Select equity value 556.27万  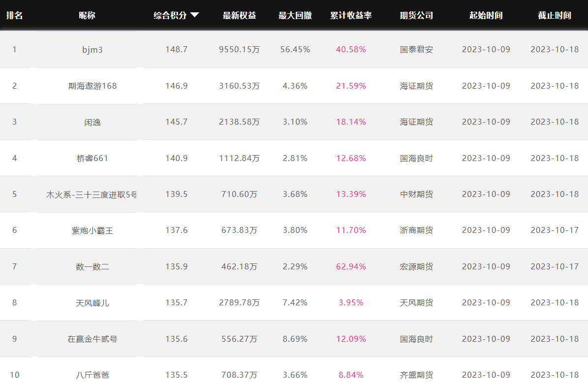pos(239,339)
